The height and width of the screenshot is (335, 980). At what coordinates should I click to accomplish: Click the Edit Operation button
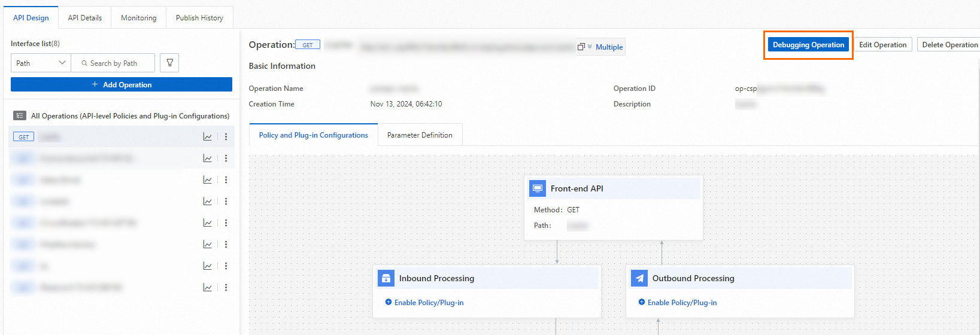pyautogui.click(x=883, y=45)
